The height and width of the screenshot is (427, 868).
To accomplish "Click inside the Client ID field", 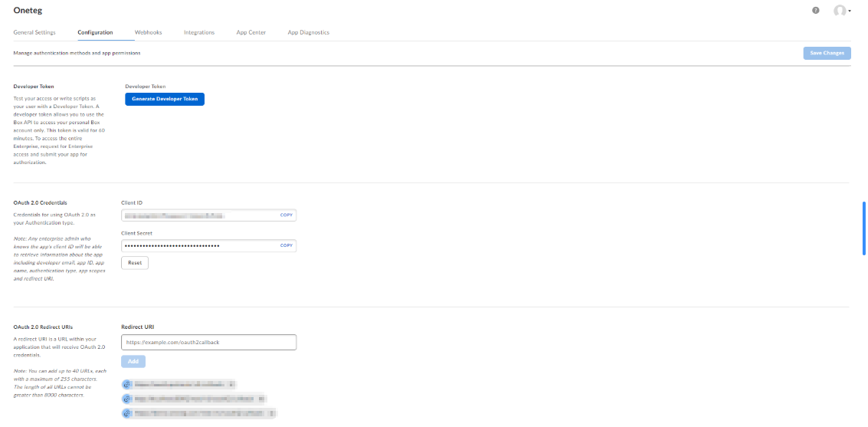I will coord(199,215).
